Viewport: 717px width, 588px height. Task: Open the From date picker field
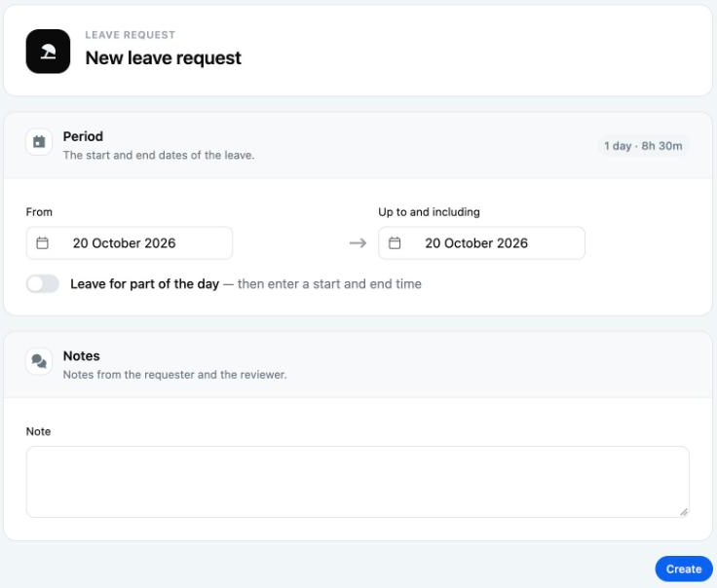pos(130,243)
